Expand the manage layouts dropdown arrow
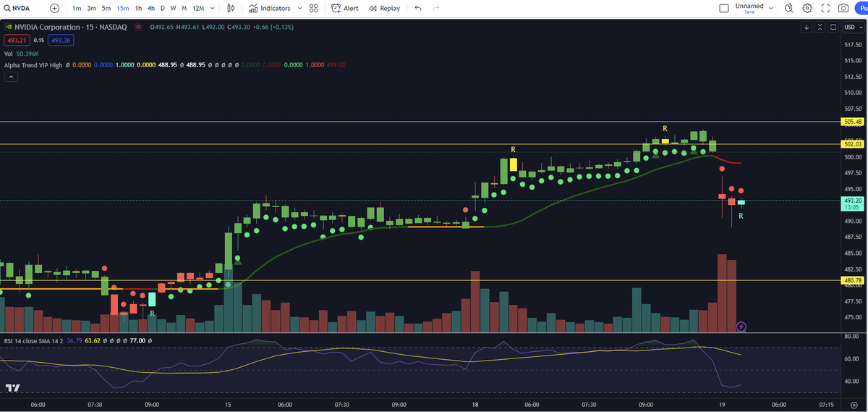Viewport: 868px width, 412px height. click(771, 8)
